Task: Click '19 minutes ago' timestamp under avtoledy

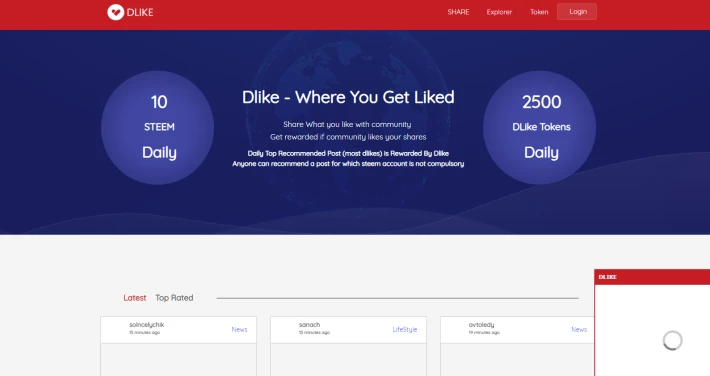Action: click(x=484, y=333)
